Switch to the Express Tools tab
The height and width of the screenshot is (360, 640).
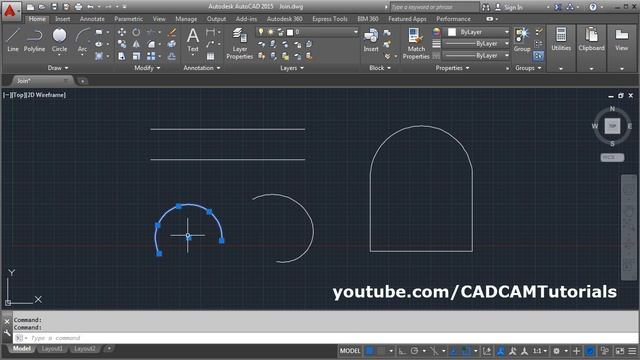click(x=330, y=19)
